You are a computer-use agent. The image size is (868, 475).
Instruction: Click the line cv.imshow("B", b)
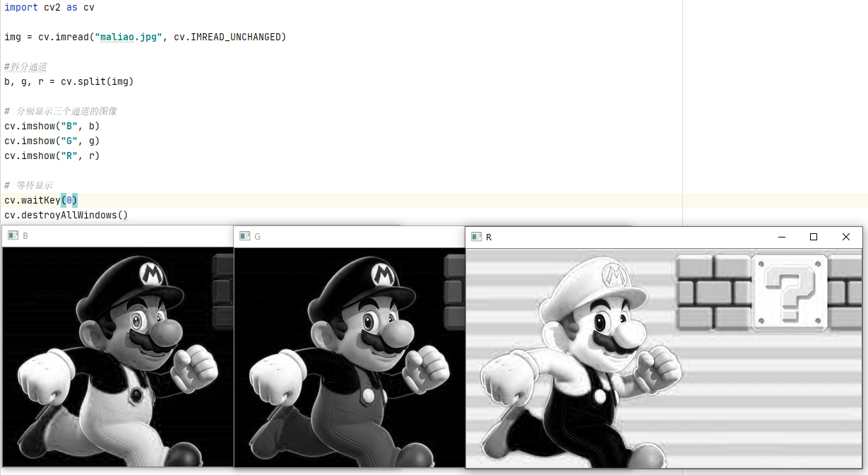point(52,126)
